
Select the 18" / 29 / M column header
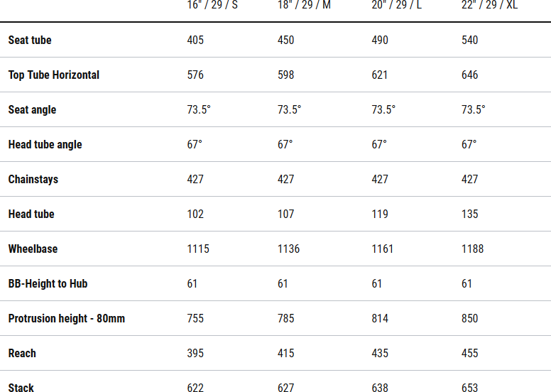tap(304, 6)
